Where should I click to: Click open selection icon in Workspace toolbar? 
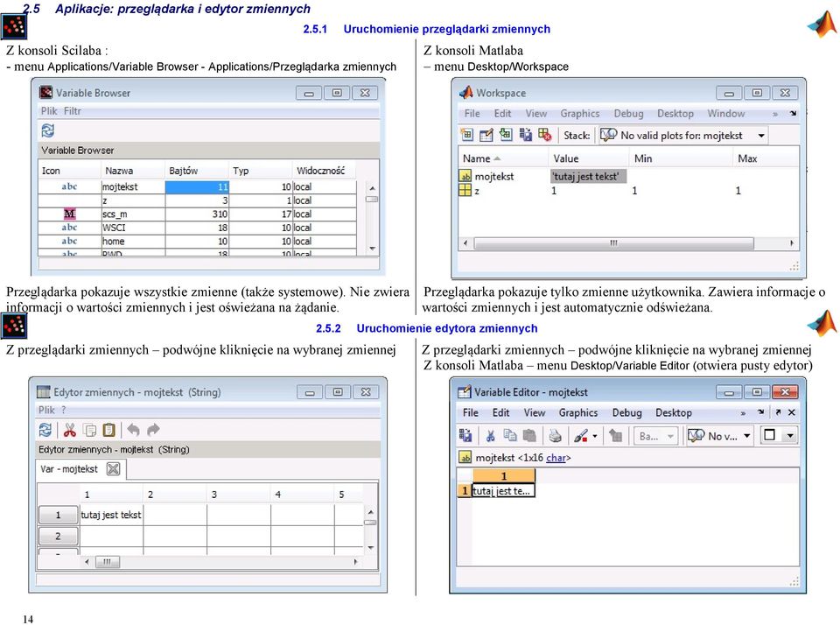[486, 135]
